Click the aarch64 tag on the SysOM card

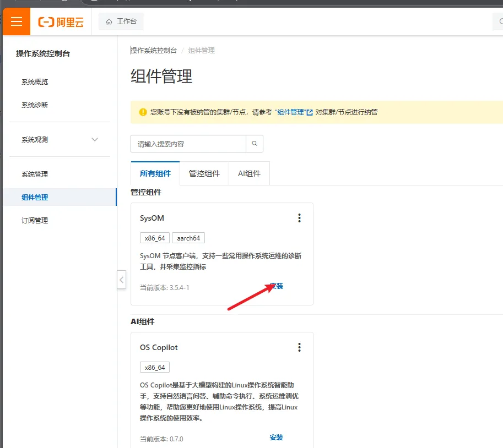point(188,238)
